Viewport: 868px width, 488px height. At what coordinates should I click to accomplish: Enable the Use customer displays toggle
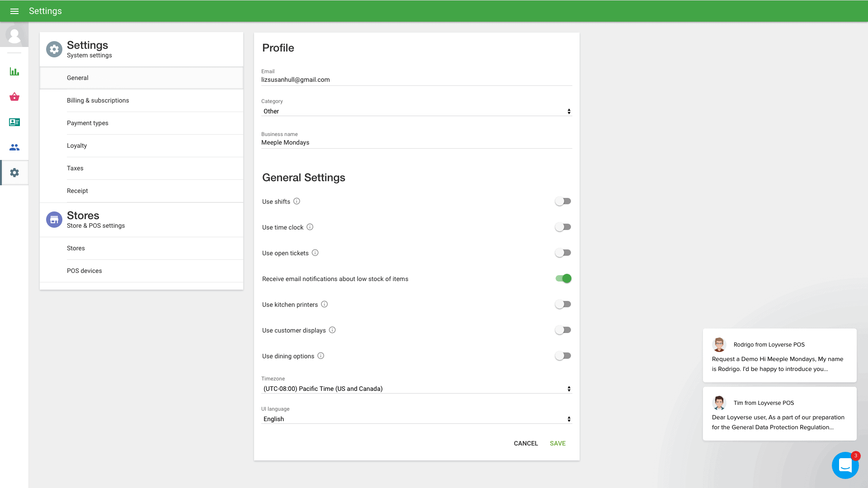(563, 330)
